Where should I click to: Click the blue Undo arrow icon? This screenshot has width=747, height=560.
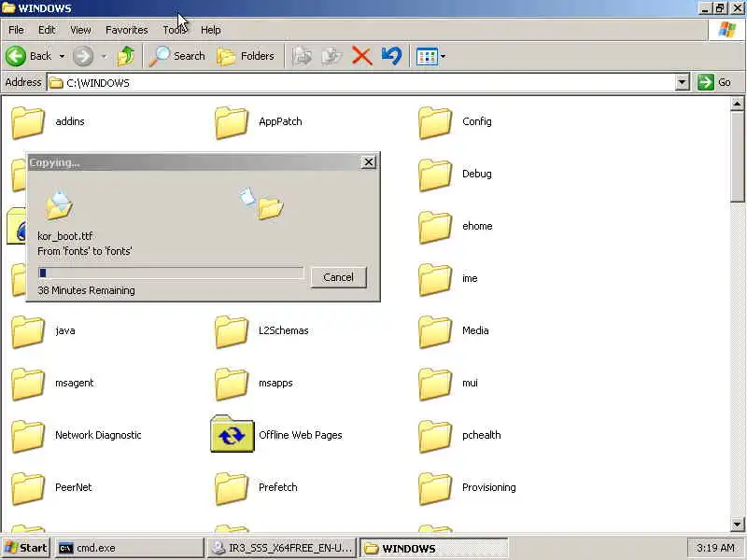point(391,56)
